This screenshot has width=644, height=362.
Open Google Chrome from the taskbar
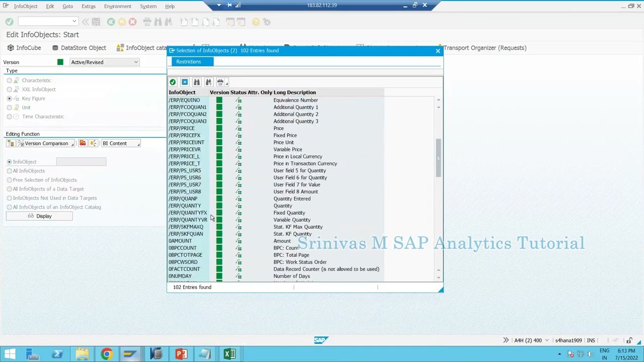click(x=107, y=354)
